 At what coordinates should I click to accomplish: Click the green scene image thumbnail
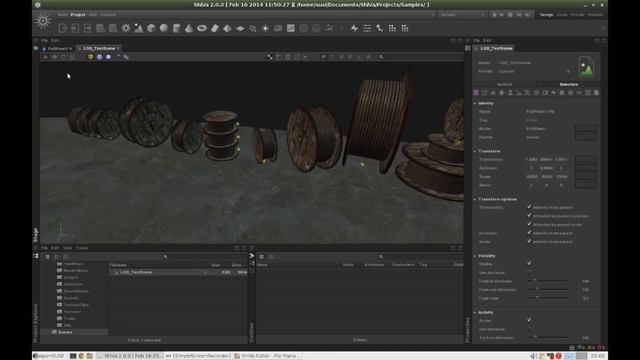[x=586, y=67]
